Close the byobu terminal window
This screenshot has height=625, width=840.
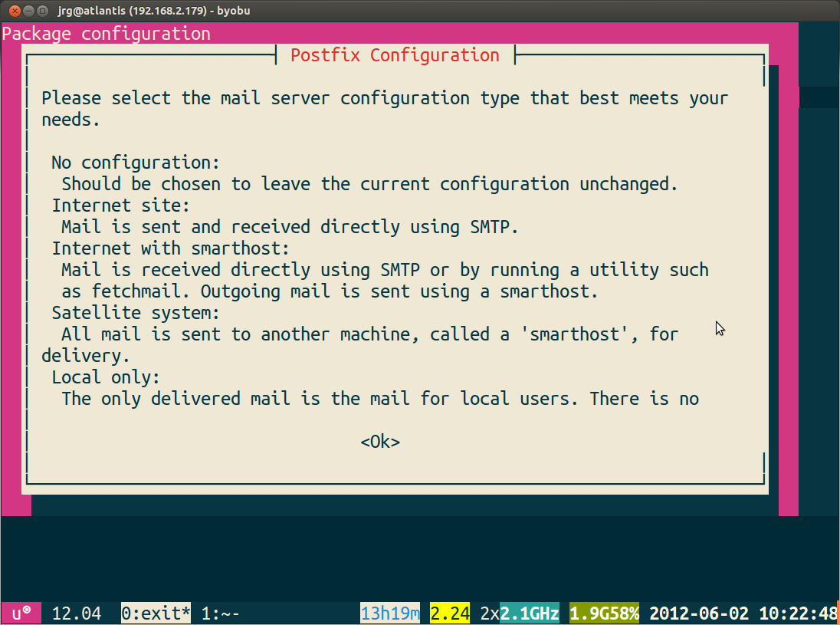[x=15, y=11]
